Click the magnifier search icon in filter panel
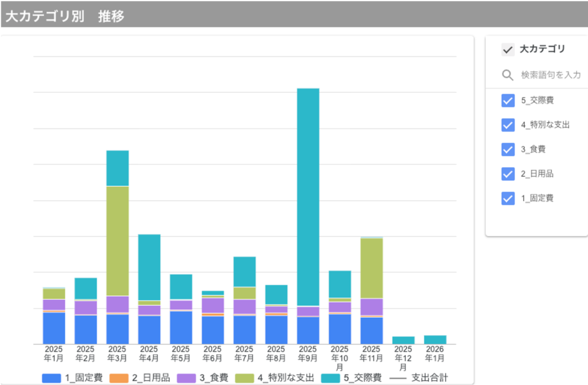 pyautogui.click(x=508, y=75)
